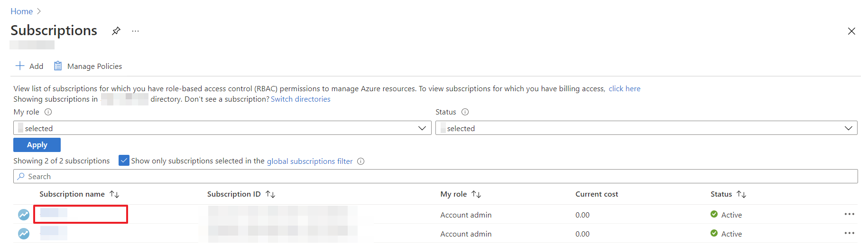
Task: Click info icon next to global subscriptions filter
Action: (360, 161)
